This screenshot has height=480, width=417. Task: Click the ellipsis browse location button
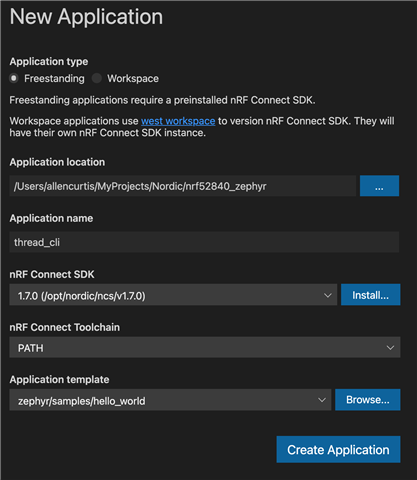click(379, 186)
